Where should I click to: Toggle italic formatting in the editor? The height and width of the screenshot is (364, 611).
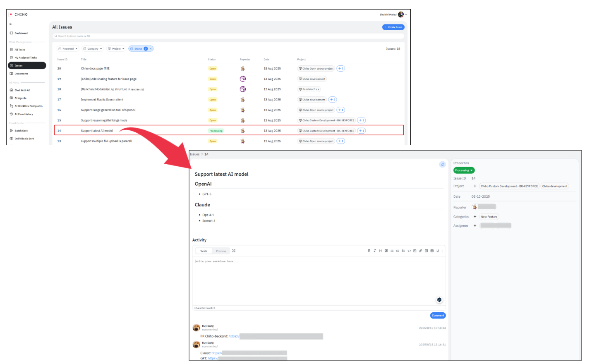375,251
